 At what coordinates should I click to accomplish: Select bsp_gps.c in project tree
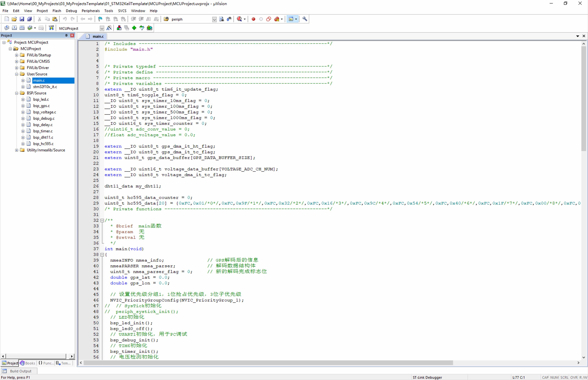41,106
